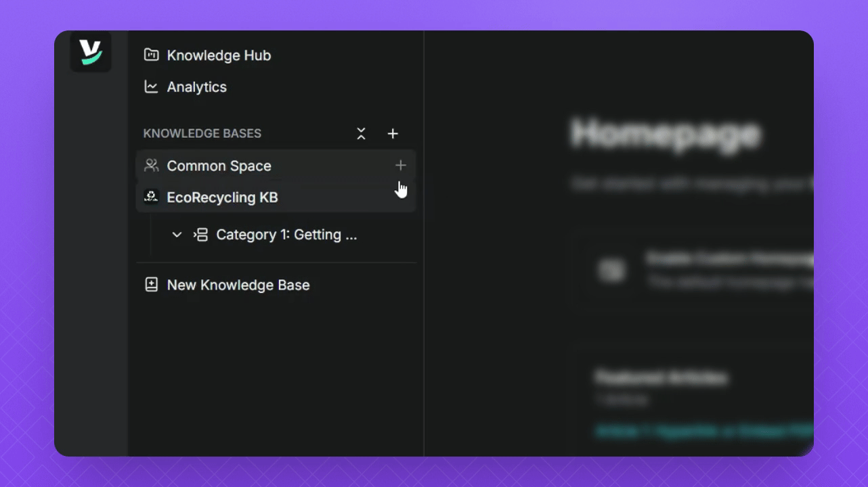This screenshot has width=868, height=487.
Task: Select the Category 1: Getting... item
Action: 286,235
